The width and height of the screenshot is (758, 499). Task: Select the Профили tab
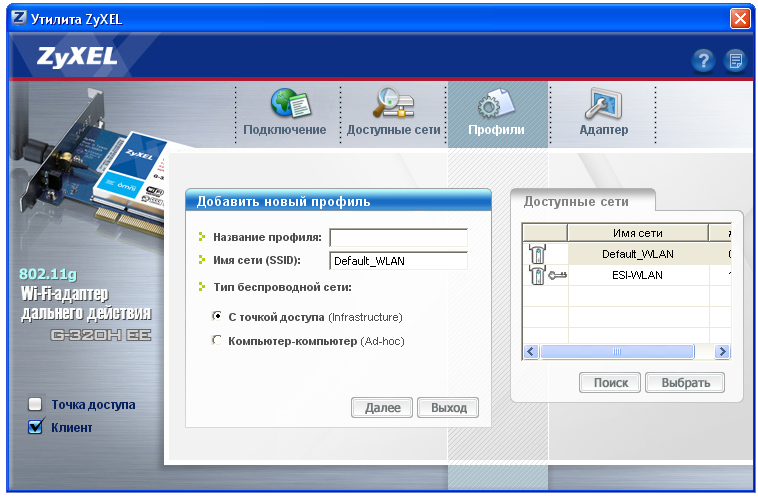tap(497, 115)
